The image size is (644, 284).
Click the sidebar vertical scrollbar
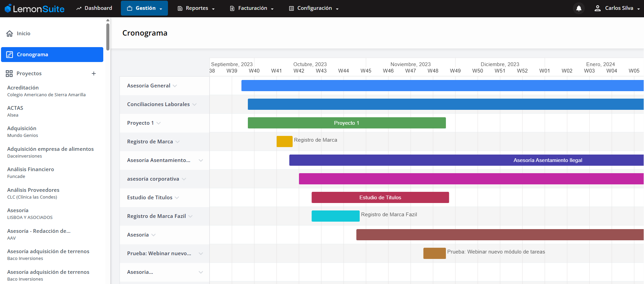click(x=108, y=37)
